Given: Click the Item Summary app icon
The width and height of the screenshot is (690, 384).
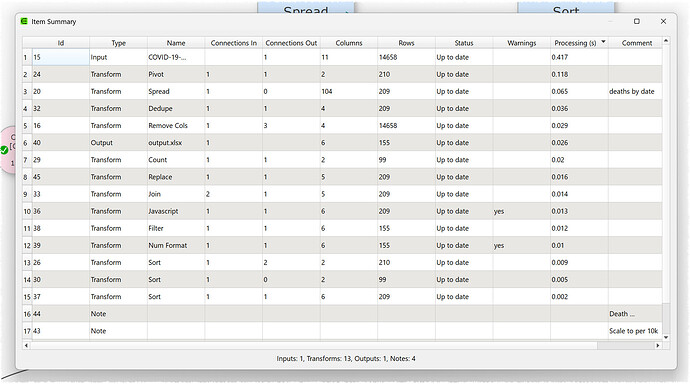Looking at the screenshot, I should (x=24, y=21).
